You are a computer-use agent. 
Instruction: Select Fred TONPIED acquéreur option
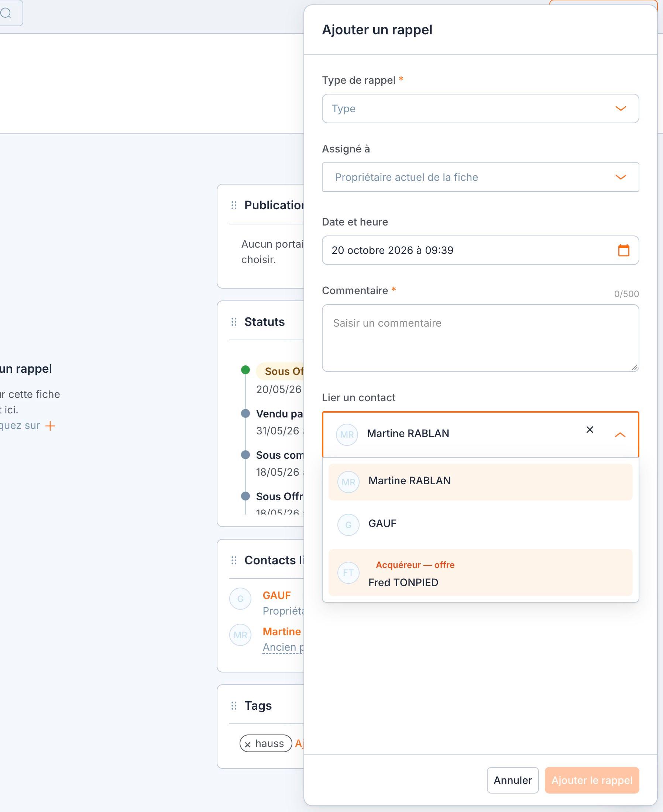pyautogui.click(x=480, y=572)
